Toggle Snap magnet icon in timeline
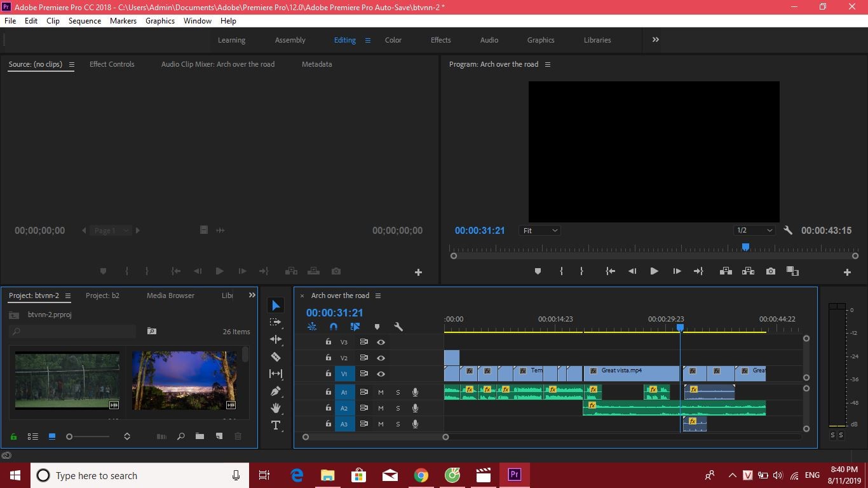This screenshot has width=868, height=488. point(334,327)
